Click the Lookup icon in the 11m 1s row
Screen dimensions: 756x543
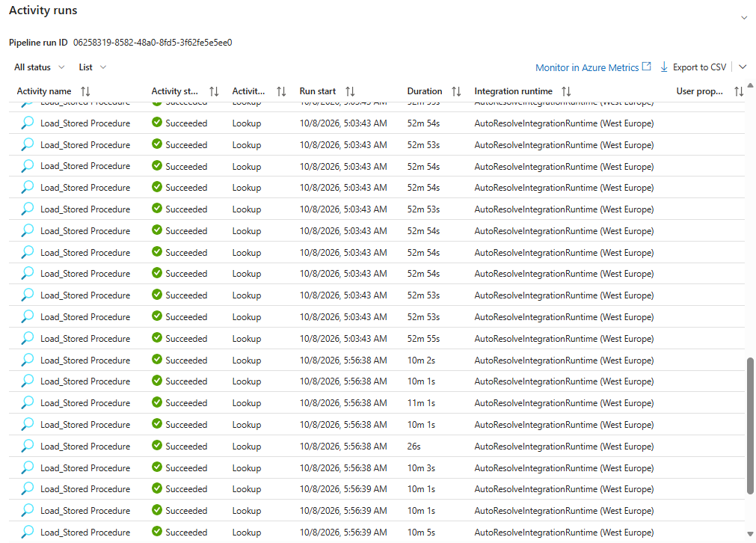coord(28,402)
